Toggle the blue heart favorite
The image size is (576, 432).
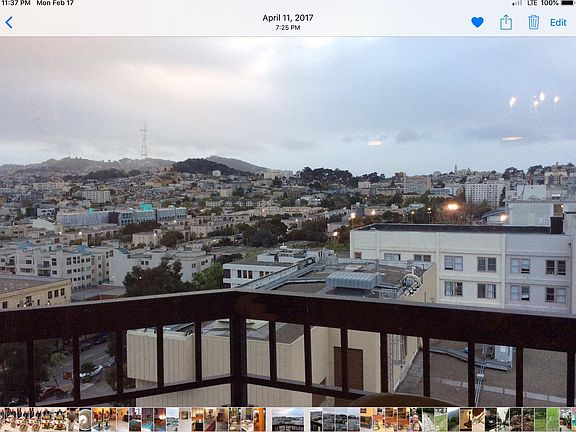pyautogui.click(x=477, y=22)
